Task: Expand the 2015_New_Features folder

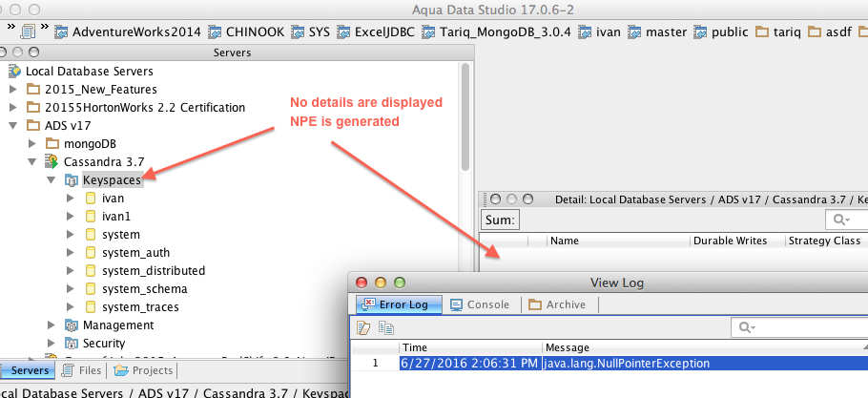Action: click(14, 89)
